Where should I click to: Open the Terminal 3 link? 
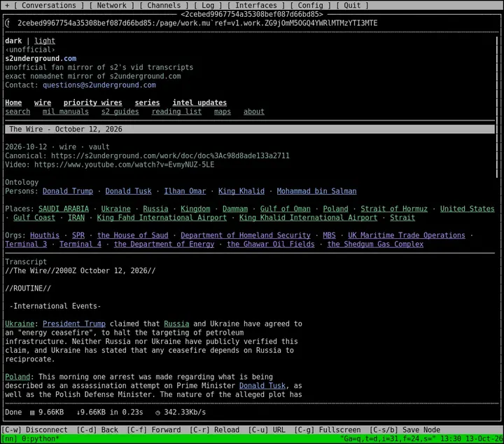pyautogui.click(x=26, y=244)
